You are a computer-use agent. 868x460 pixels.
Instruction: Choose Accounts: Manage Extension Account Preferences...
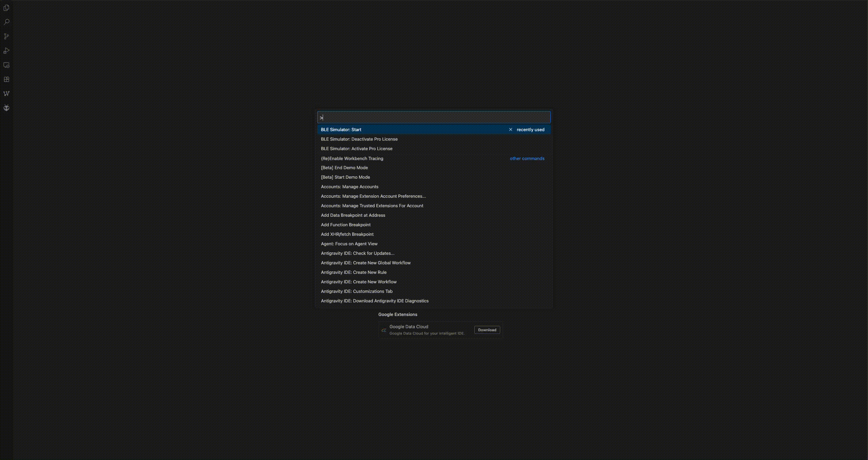(x=434, y=196)
